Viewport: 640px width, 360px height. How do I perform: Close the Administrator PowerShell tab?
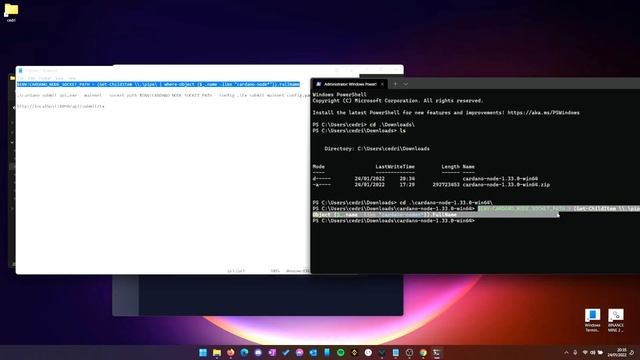click(382, 84)
